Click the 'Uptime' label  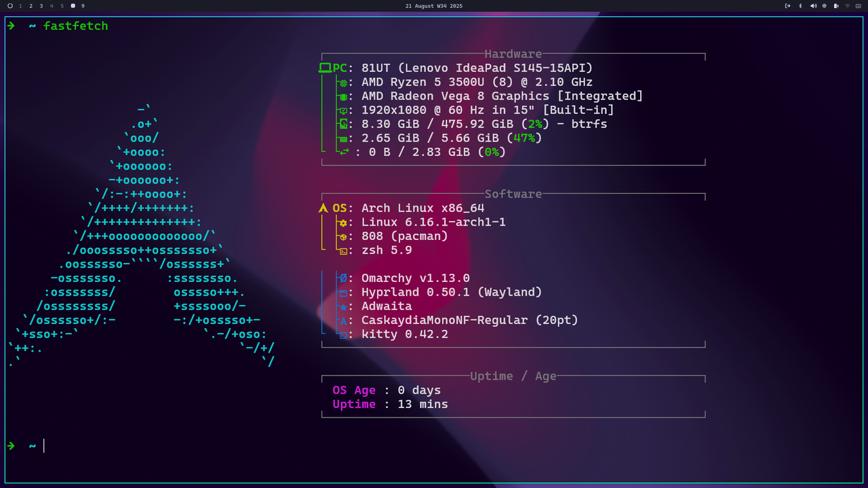click(x=354, y=404)
